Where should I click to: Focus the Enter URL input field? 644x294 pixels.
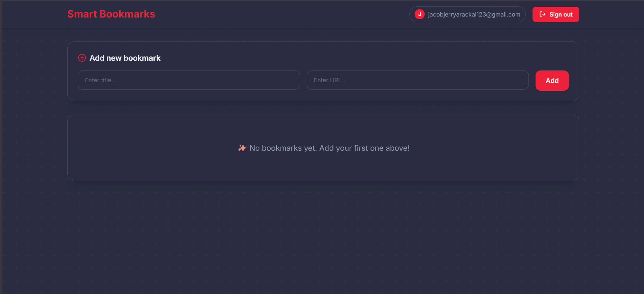[x=417, y=80]
